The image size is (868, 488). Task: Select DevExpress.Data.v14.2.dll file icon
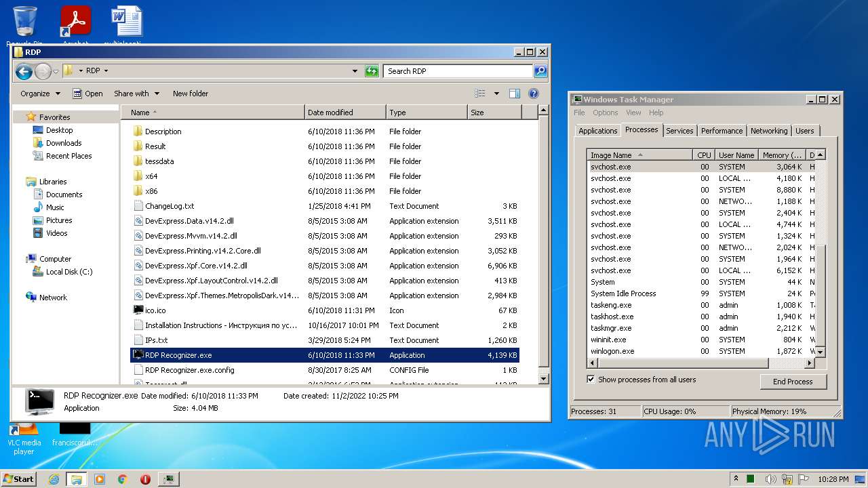pyautogui.click(x=138, y=221)
